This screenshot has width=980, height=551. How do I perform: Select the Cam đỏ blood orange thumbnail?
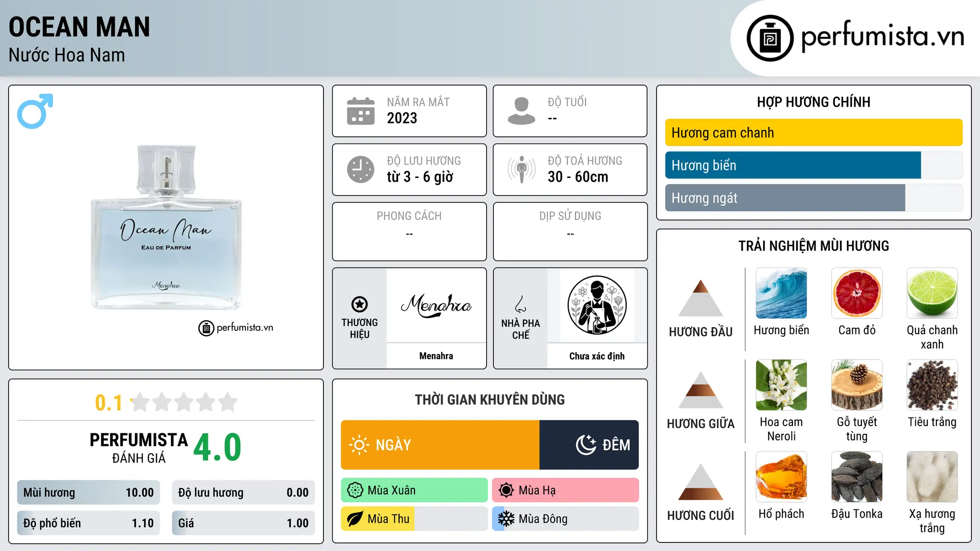point(857,293)
